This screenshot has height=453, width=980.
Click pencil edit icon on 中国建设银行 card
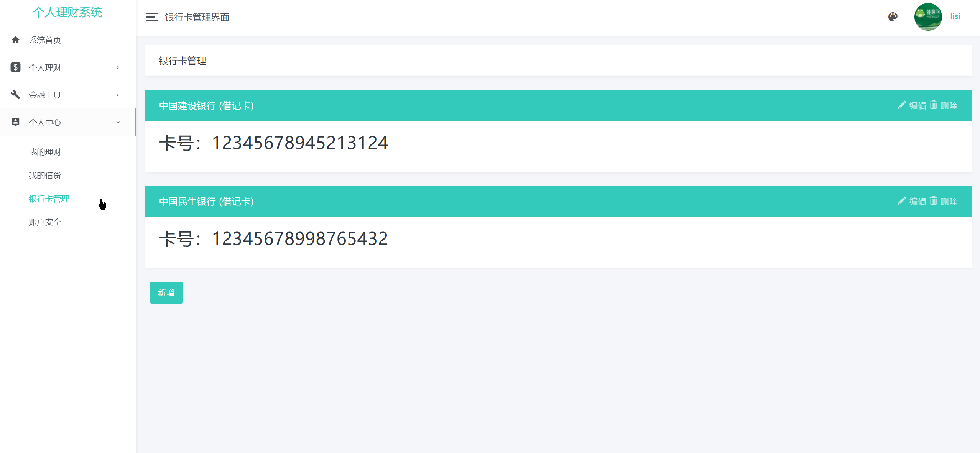pyautogui.click(x=902, y=105)
